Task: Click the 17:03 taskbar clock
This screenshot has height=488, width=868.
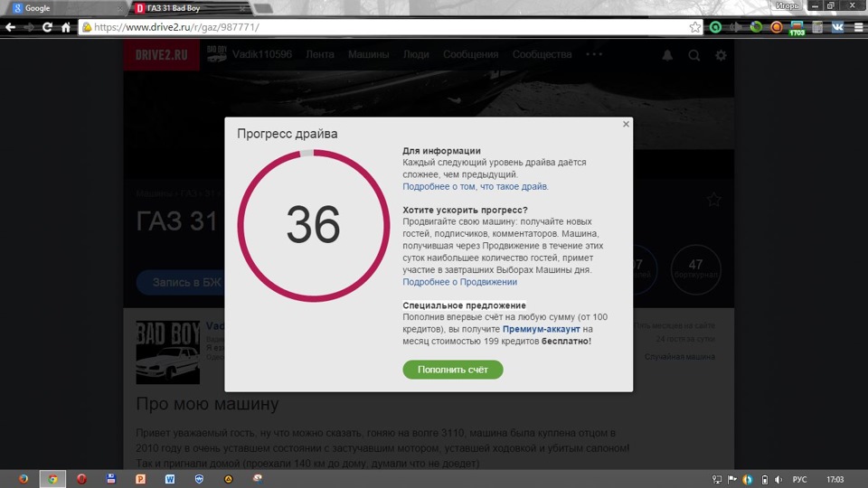Action: pos(835,480)
